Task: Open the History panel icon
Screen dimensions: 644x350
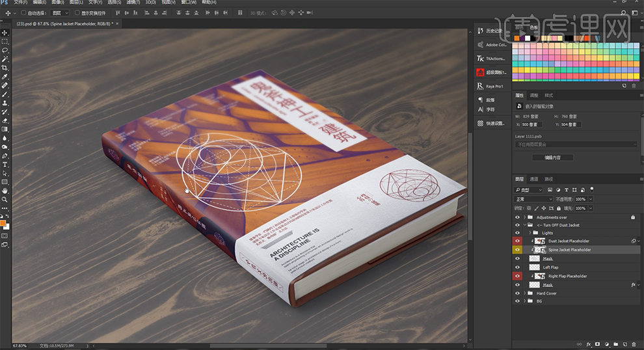Action: tap(480, 31)
